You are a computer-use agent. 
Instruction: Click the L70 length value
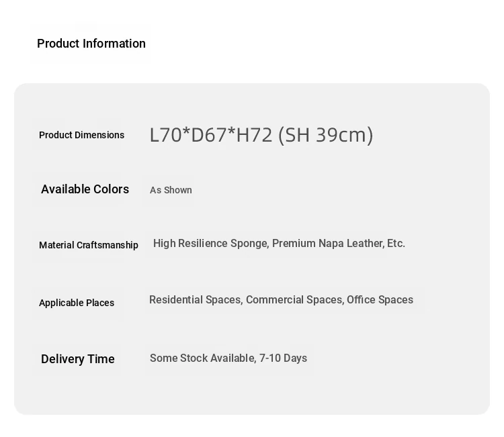pyautogui.click(x=165, y=135)
